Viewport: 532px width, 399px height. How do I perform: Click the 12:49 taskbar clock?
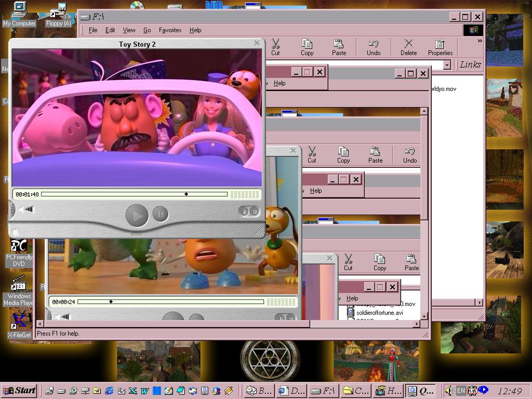click(x=510, y=391)
